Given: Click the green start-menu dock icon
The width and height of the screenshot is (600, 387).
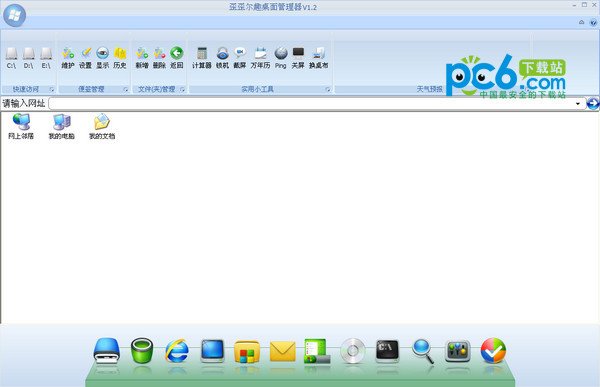Looking at the screenshot, I should tap(317, 351).
